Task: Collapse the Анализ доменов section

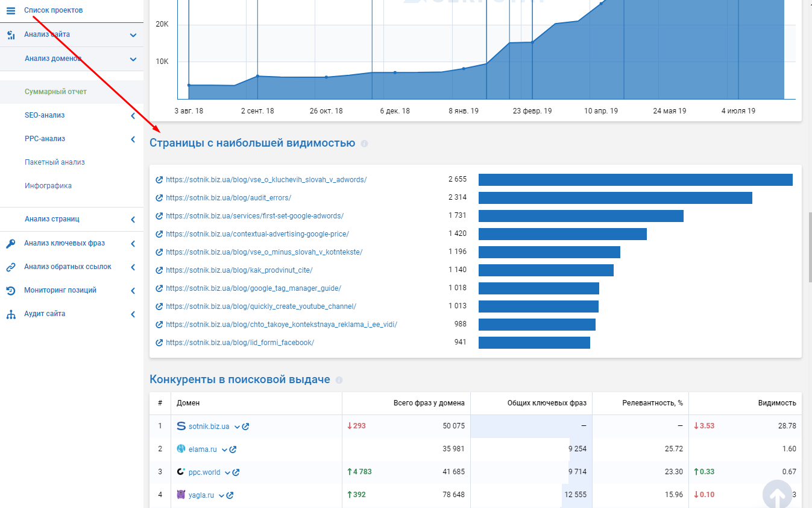Action: [x=133, y=59]
